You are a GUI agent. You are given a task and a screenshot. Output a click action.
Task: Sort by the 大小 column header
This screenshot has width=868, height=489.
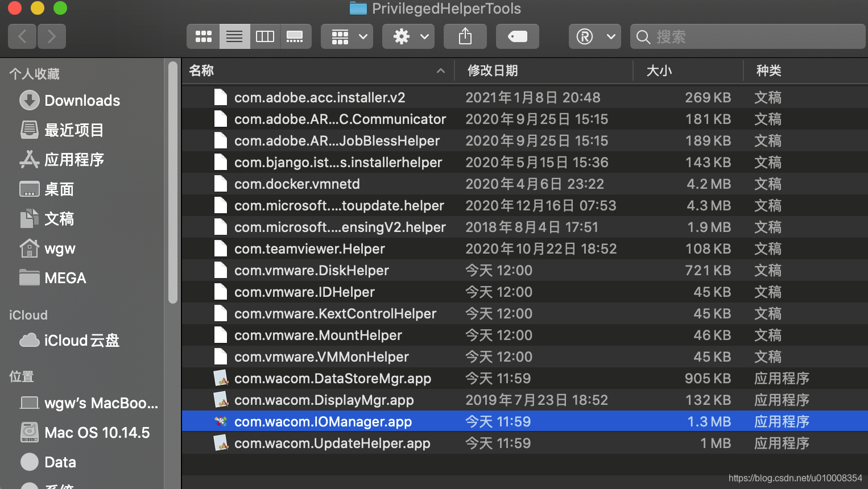click(x=688, y=71)
